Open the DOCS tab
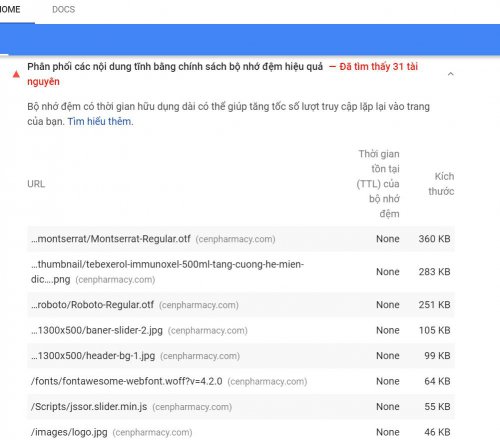The height and width of the screenshot is (440, 500). 63,9
